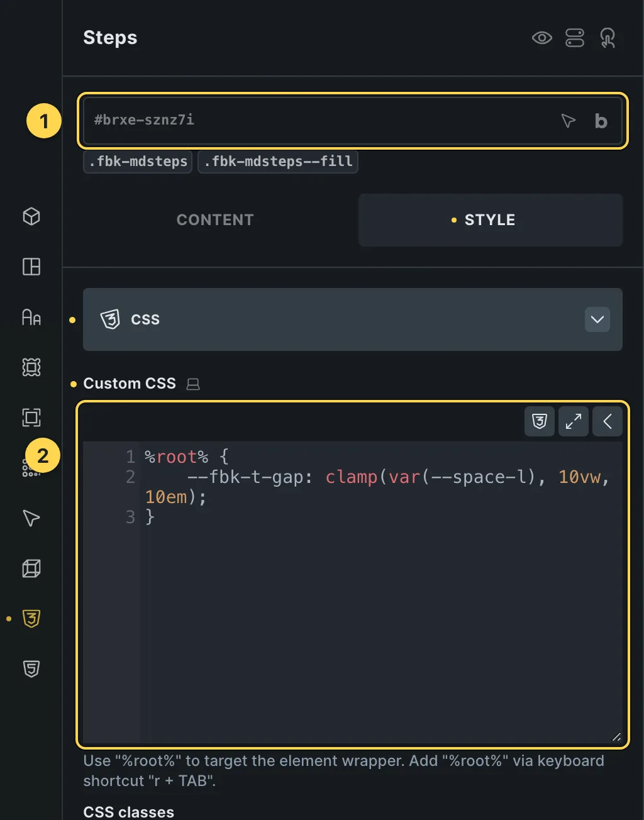
Task: Switch to the STYLE tab
Action: click(x=491, y=220)
